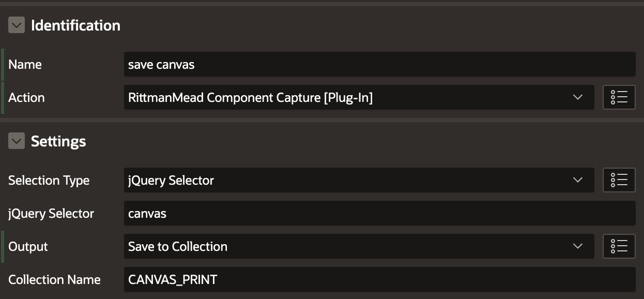Click the list icon next to Selection Type
This screenshot has height=299, width=644.
click(x=619, y=180)
